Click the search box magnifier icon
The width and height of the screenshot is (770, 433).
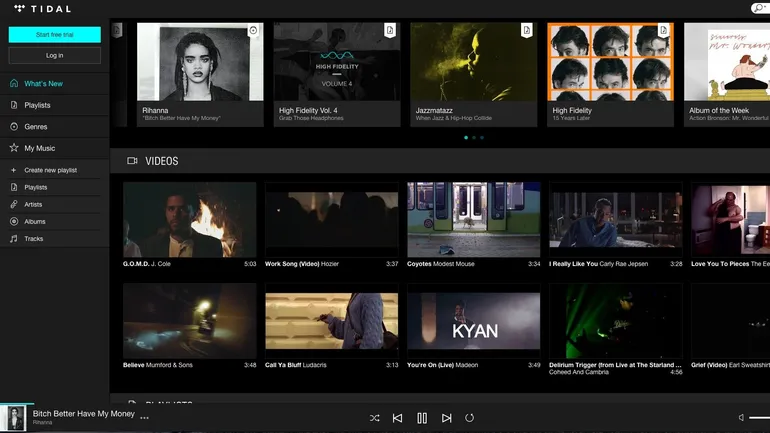(760, 8)
